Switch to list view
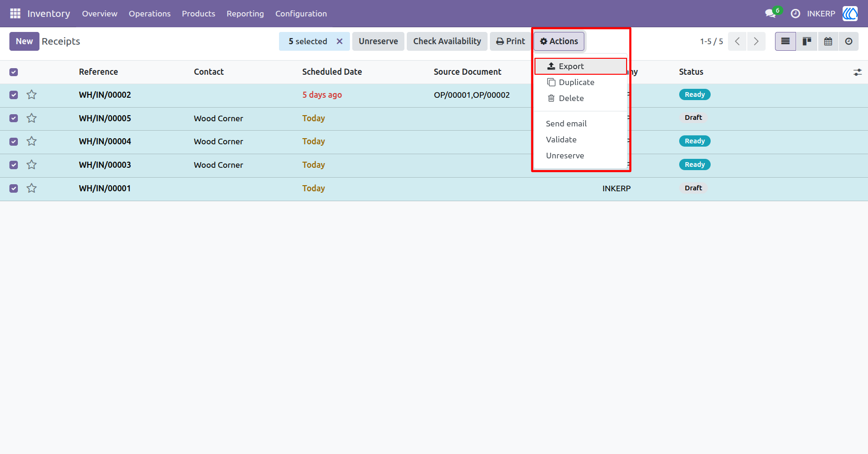868x454 pixels. pos(785,41)
